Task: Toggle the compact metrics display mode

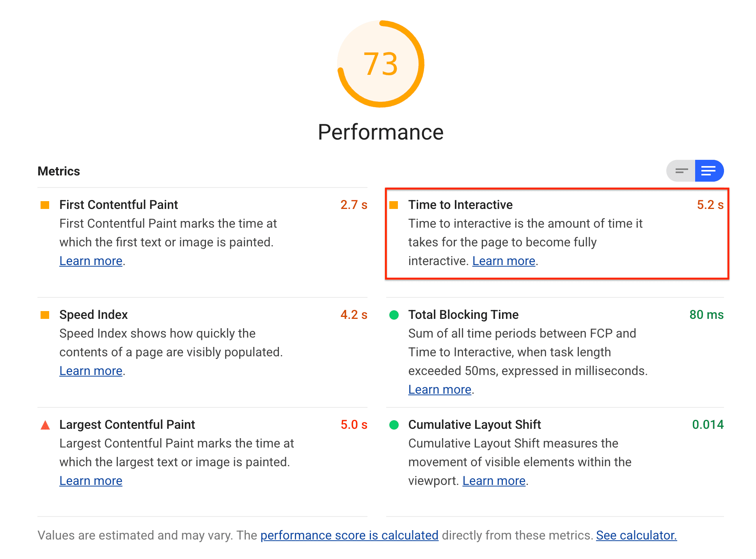Action: pos(681,171)
